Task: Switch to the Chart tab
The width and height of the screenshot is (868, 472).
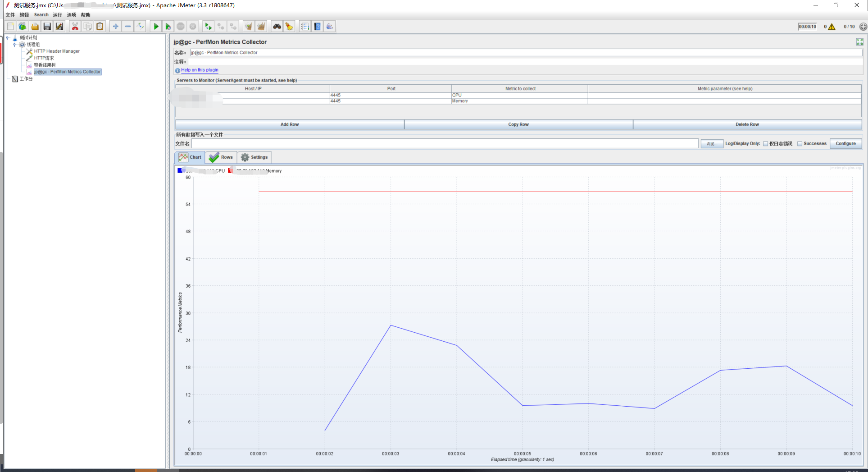Action: point(190,157)
